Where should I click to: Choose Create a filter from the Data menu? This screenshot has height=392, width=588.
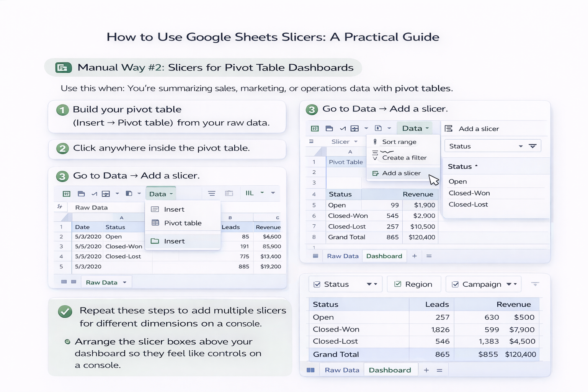pyautogui.click(x=403, y=157)
